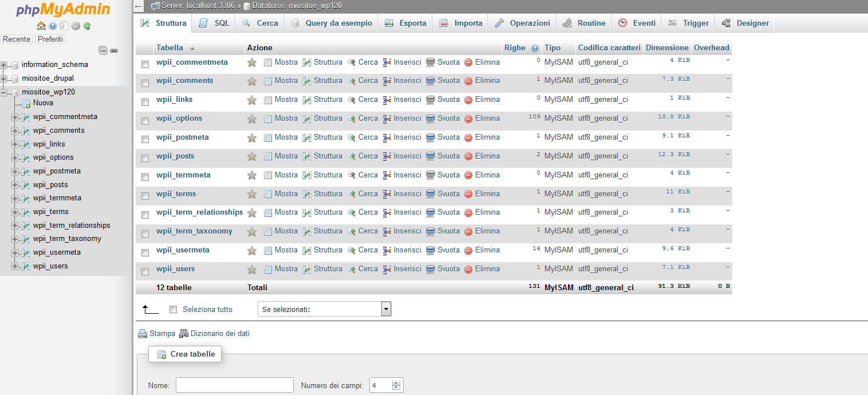
Task: Browse wpii_posts via Mostra
Action: (x=281, y=156)
